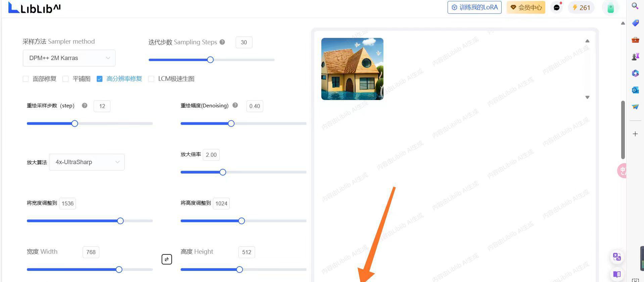This screenshot has width=644, height=282.
Task: Enable the LCM极速生图 checkbox
Action: click(151, 79)
